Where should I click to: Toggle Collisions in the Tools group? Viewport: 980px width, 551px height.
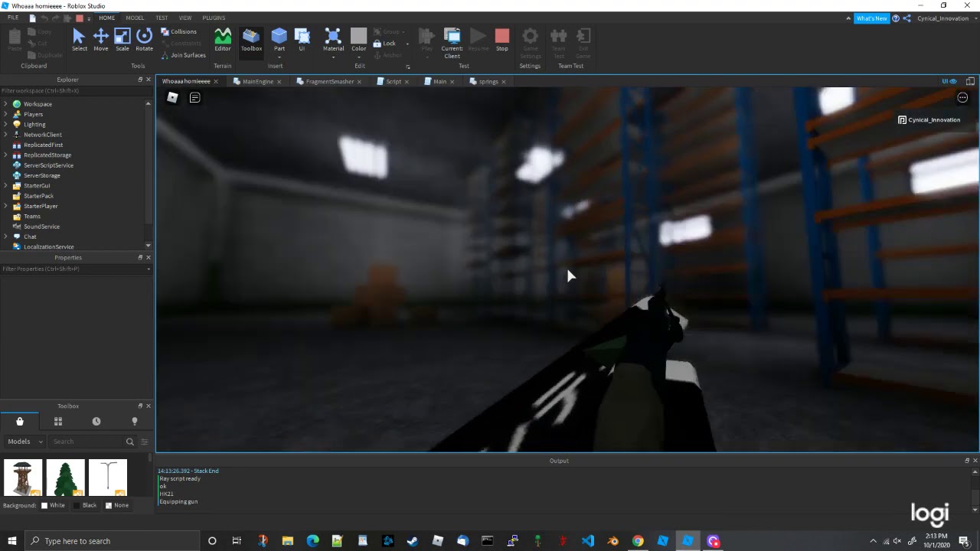click(178, 31)
